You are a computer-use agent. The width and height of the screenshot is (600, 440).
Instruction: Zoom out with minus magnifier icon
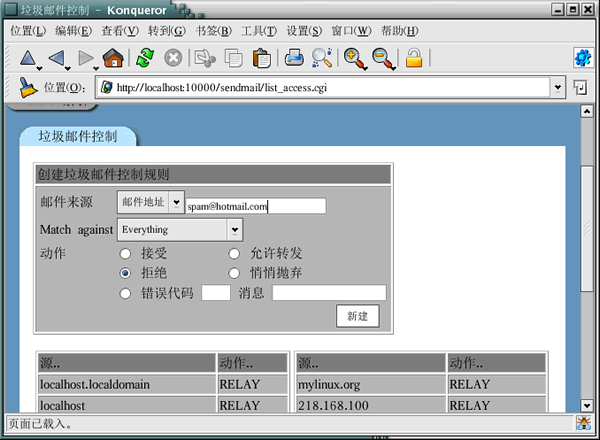(383, 59)
